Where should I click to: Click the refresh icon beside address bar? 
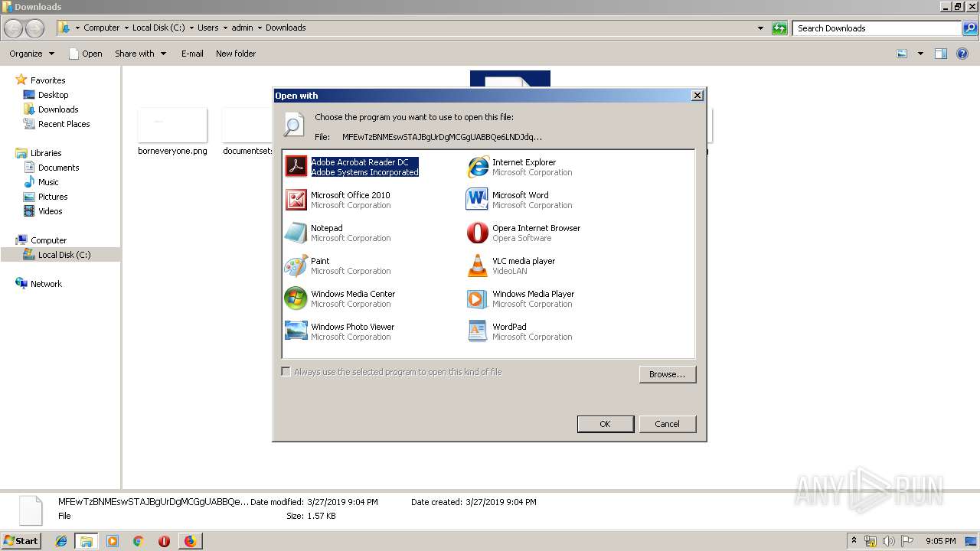779,28
